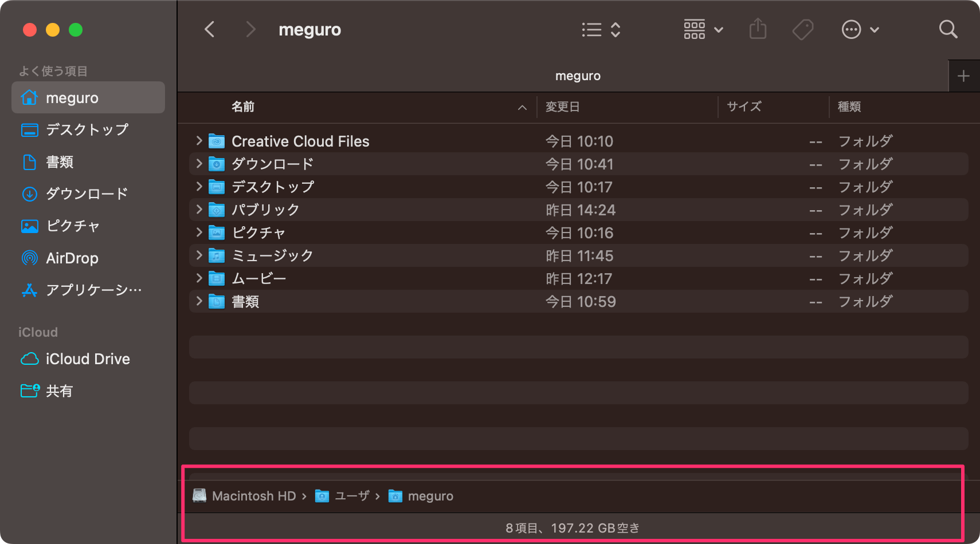Viewport: 980px width, 544px height.
Task: Expand the 書類 folder disclosure arrow
Action: 199,301
